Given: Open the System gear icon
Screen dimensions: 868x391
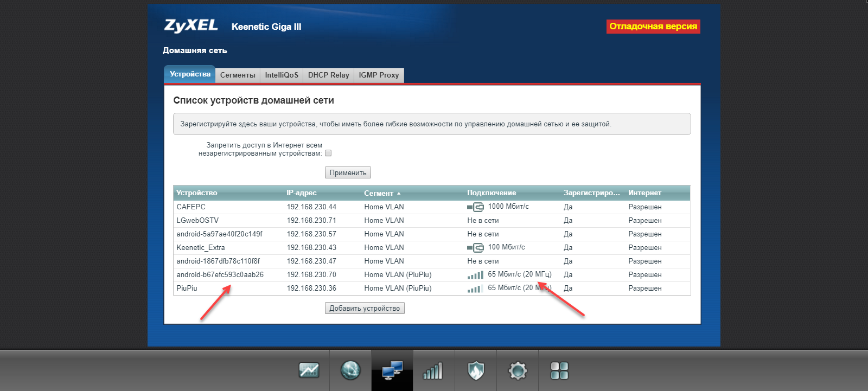Looking at the screenshot, I should coord(518,371).
